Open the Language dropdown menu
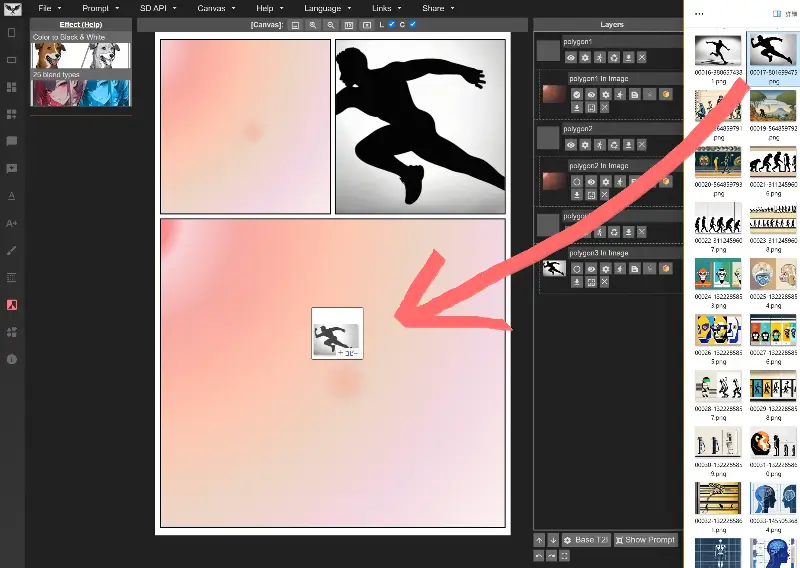 pyautogui.click(x=326, y=8)
